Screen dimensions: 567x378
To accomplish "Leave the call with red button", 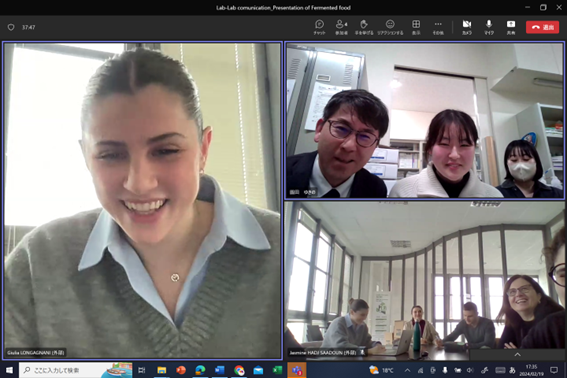I will tap(542, 27).
